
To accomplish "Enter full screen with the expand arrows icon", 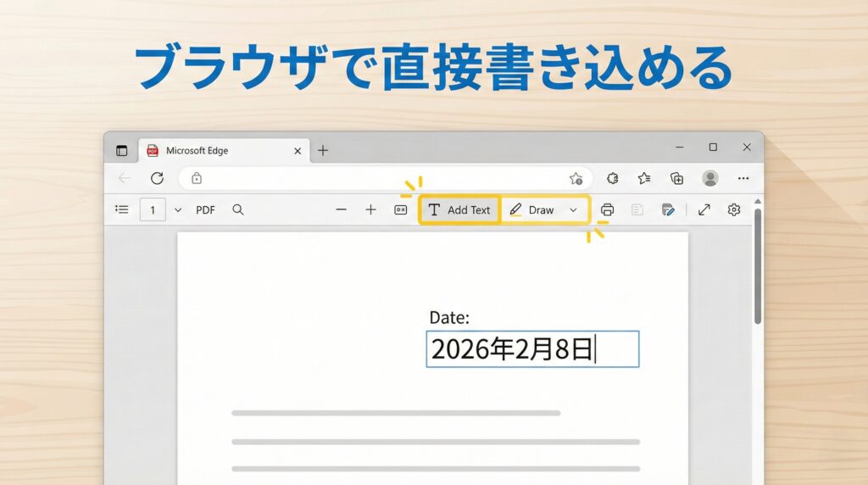I will point(704,210).
